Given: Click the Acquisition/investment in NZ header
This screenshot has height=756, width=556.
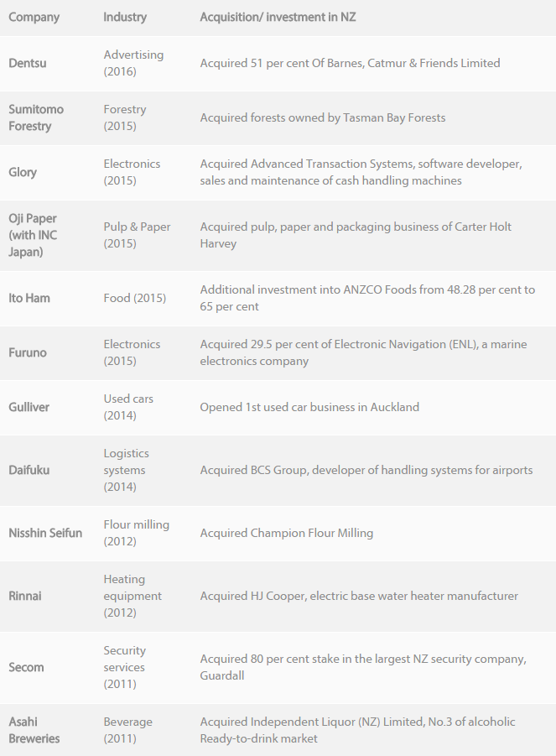Looking at the screenshot, I should tap(278, 17).
